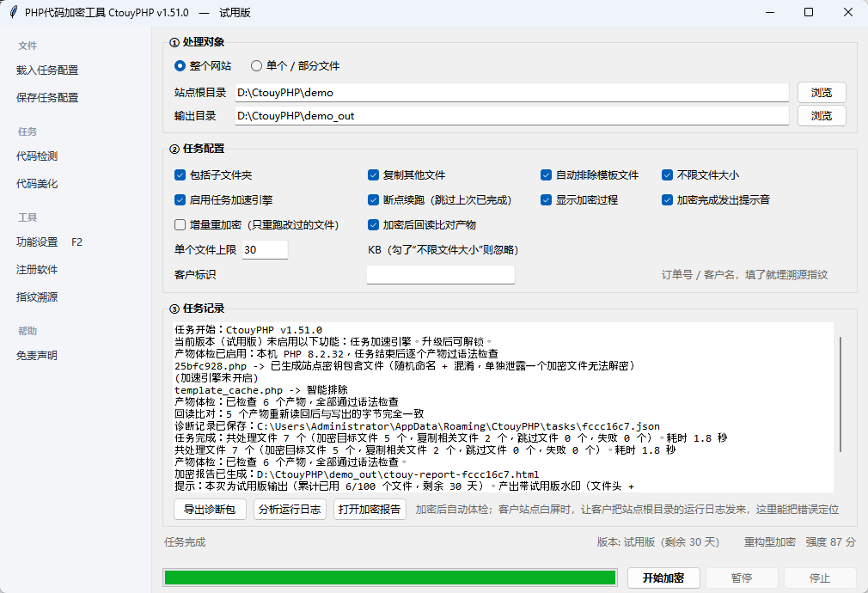Screen dimensions: 868x593
Task: Click status text '版本: 试用版 (剩余 30 天)'
Action: point(658,542)
